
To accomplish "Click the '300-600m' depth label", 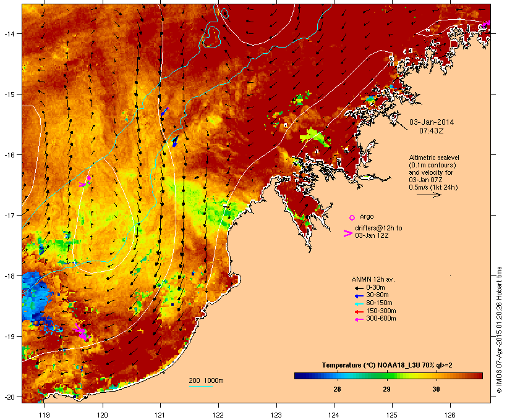I will 381,319.
